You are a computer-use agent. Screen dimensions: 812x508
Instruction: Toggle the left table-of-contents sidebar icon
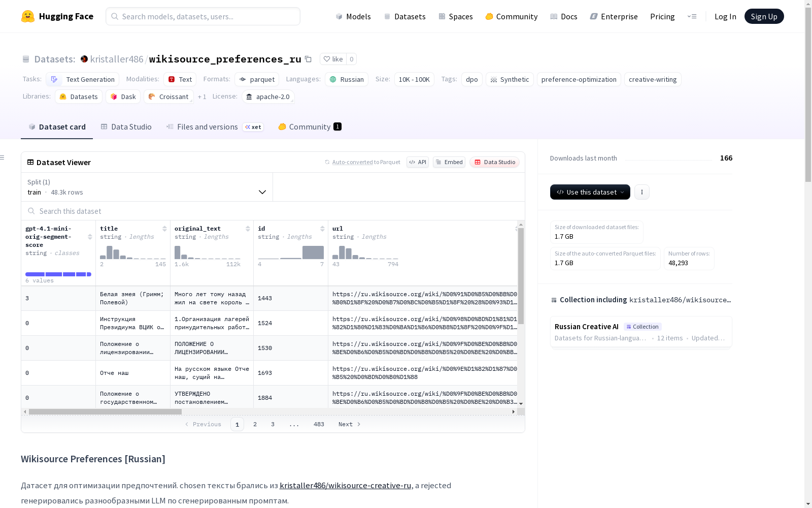click(3, 157)
